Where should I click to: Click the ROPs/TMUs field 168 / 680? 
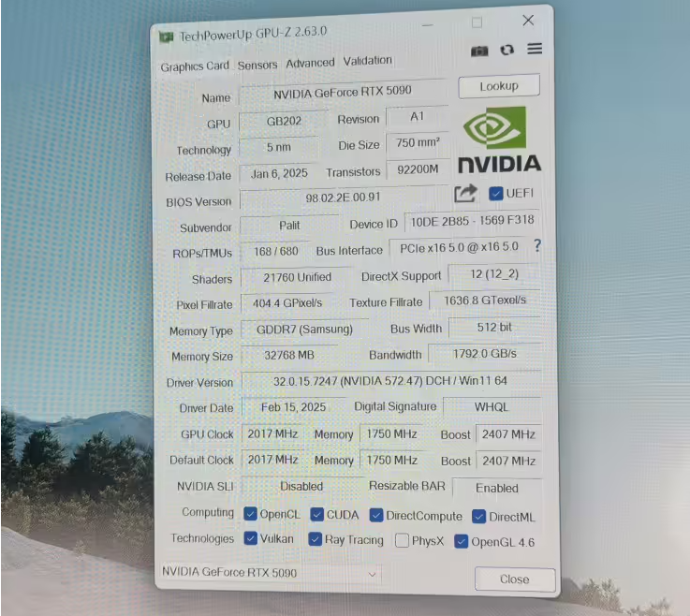(276, 251)
